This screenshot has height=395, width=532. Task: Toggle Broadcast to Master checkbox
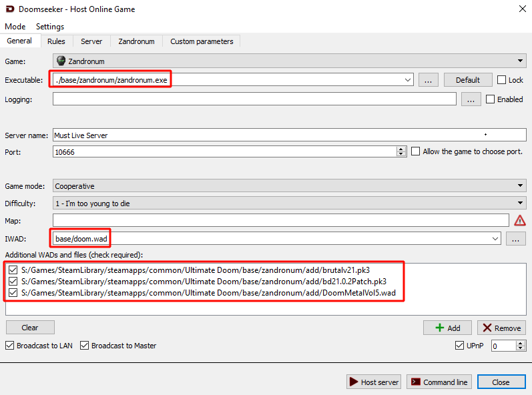pos(84,346)
